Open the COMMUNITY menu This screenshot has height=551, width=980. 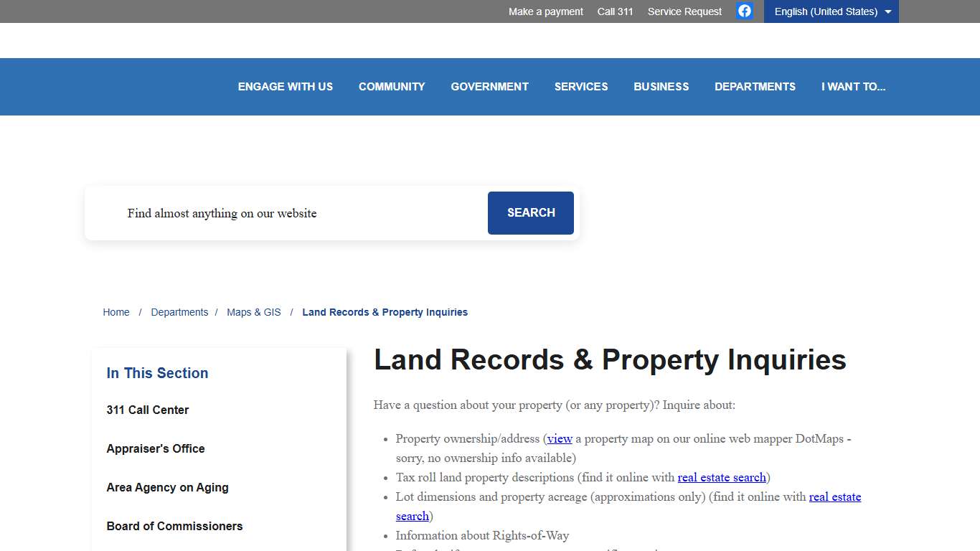click(392, 86)
